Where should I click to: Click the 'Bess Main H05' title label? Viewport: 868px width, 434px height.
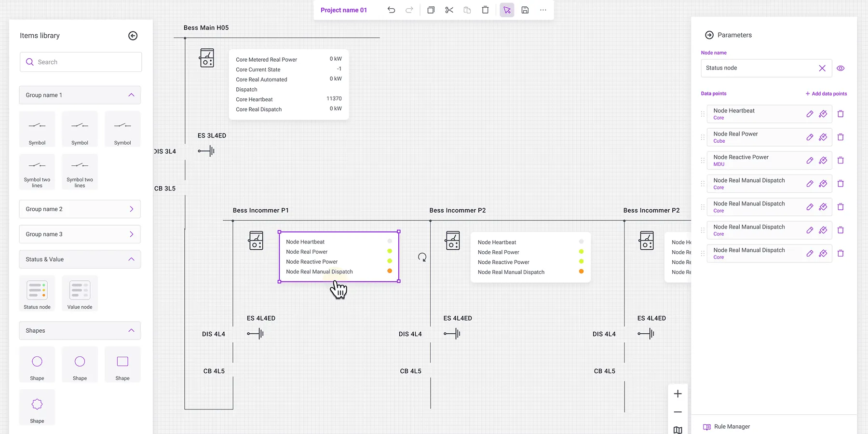(x=206, y=28)
